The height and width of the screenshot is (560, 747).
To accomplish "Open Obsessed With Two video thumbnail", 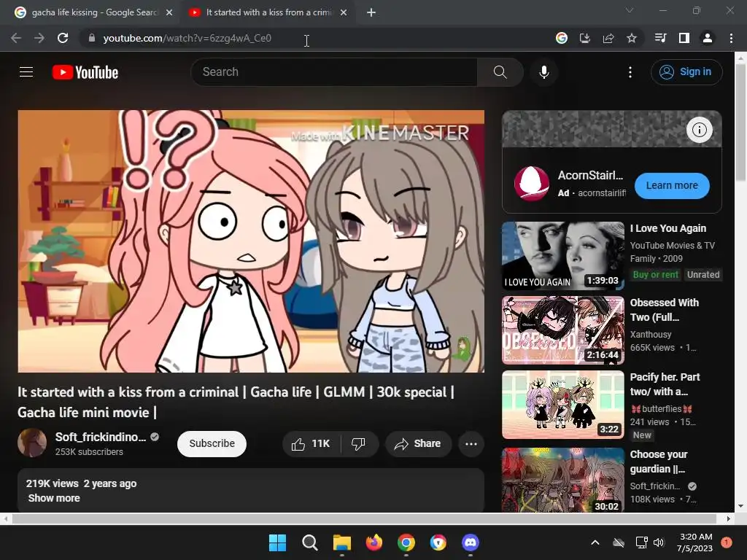I will pos(562,330).
